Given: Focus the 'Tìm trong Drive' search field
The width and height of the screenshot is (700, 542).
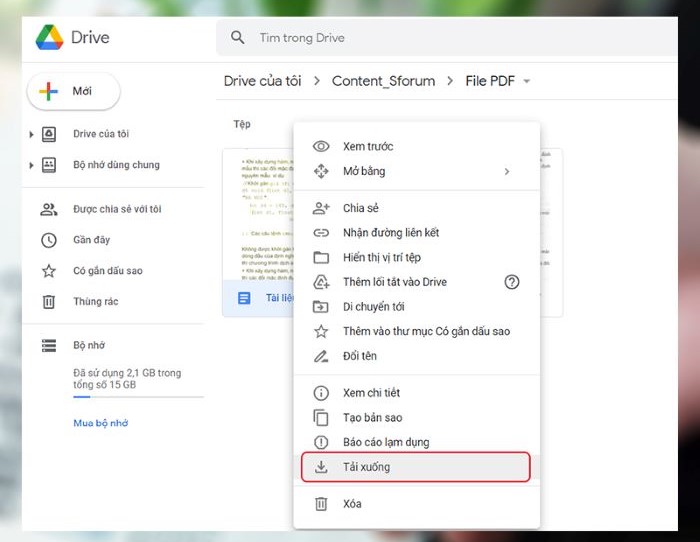Looking at the screenshot, I should 446,38.
